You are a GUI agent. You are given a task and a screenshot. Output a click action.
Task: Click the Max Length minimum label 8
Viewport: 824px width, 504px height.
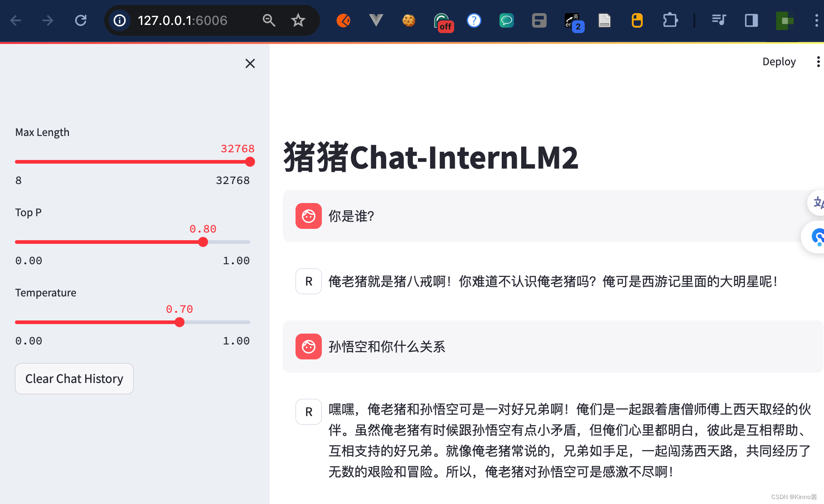19,180
